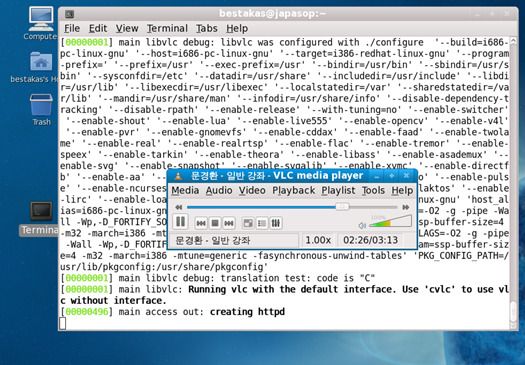Minimize the VLC media player window

click(377, 176)
